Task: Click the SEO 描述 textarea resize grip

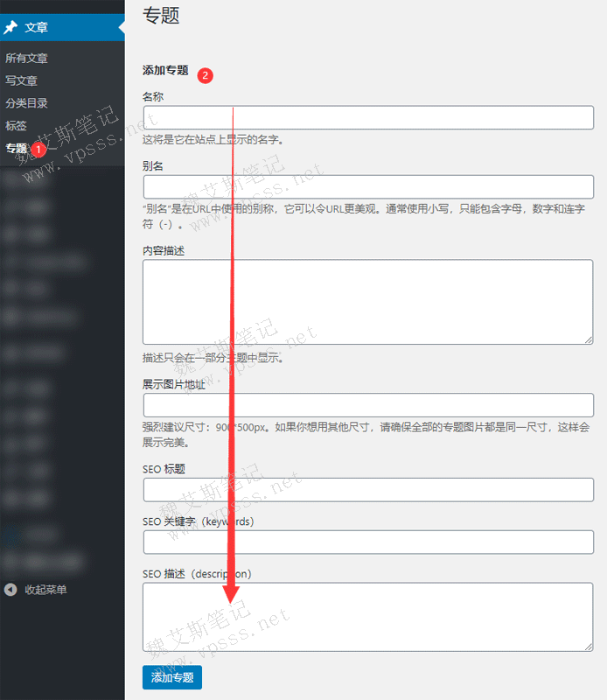Action: point(588,646)
